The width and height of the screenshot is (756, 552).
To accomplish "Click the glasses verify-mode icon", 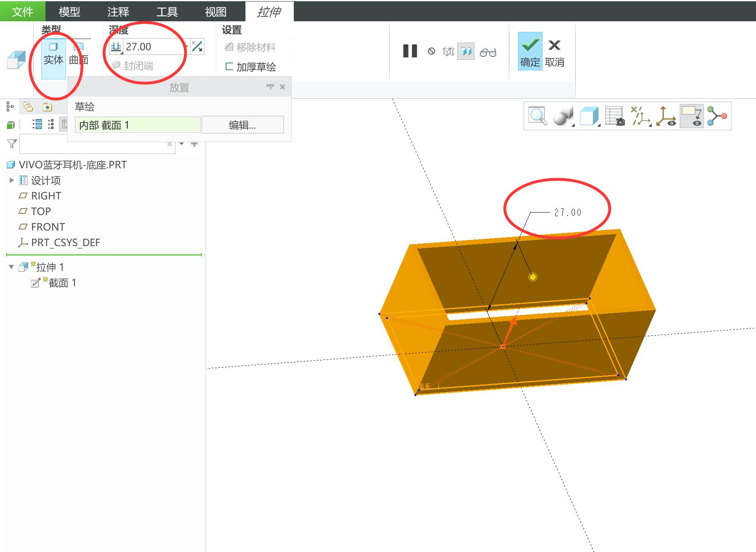I will click(488, 52).
